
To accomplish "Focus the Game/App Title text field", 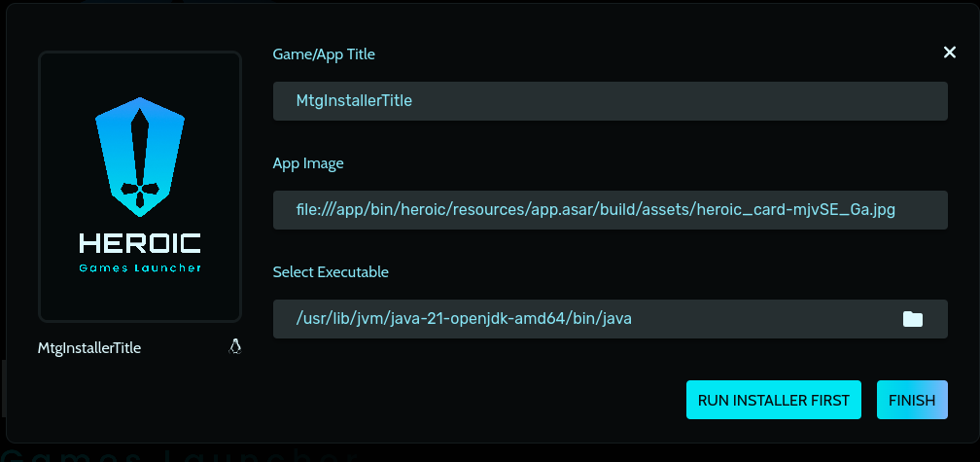I will (610, 101).
